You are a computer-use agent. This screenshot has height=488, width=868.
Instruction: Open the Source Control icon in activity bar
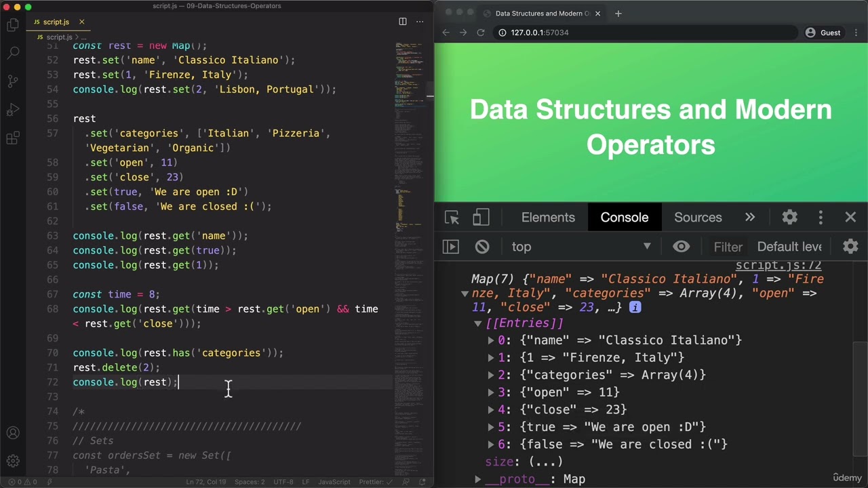(x=13, y=81)
